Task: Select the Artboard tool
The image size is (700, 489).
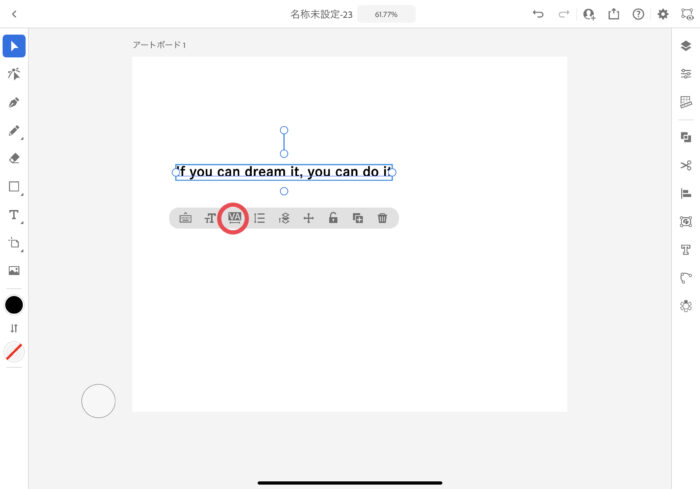Action: pos(14,243)
